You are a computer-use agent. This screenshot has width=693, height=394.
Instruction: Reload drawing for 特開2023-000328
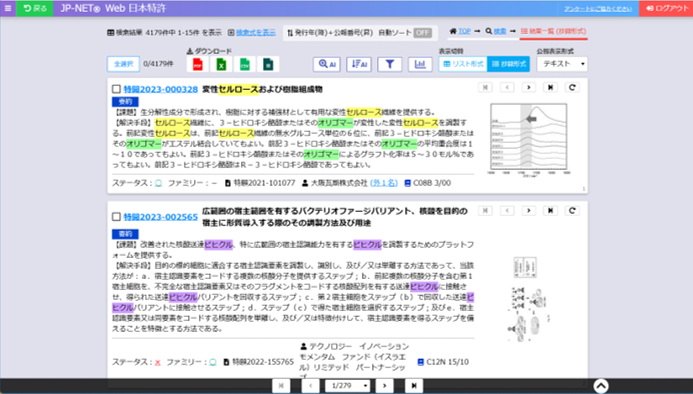click(x=572, y=87)
